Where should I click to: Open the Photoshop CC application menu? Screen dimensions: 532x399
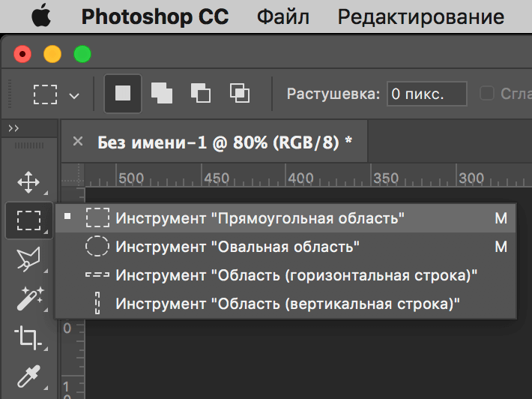click(155, 16)
